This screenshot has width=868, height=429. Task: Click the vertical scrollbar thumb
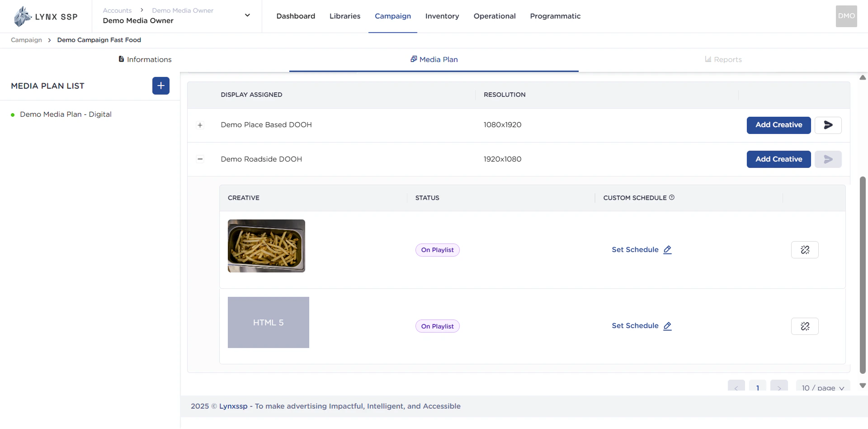tap(863, 275)
